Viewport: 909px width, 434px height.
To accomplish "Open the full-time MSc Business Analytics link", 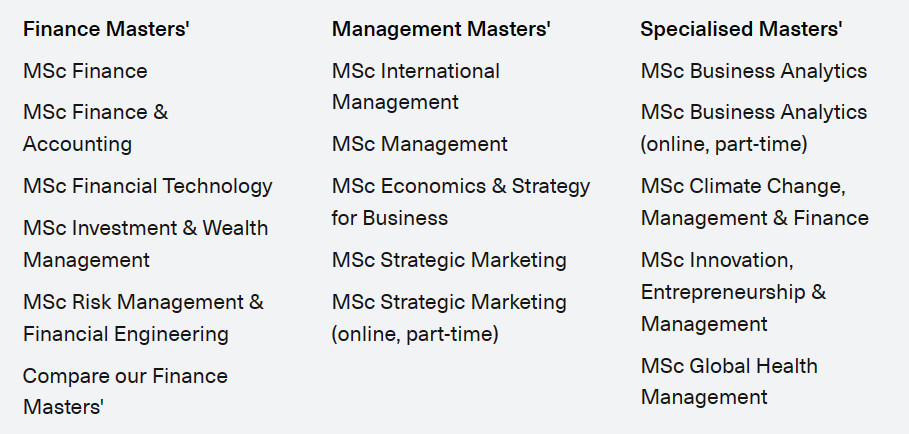I will click(754, 71).
